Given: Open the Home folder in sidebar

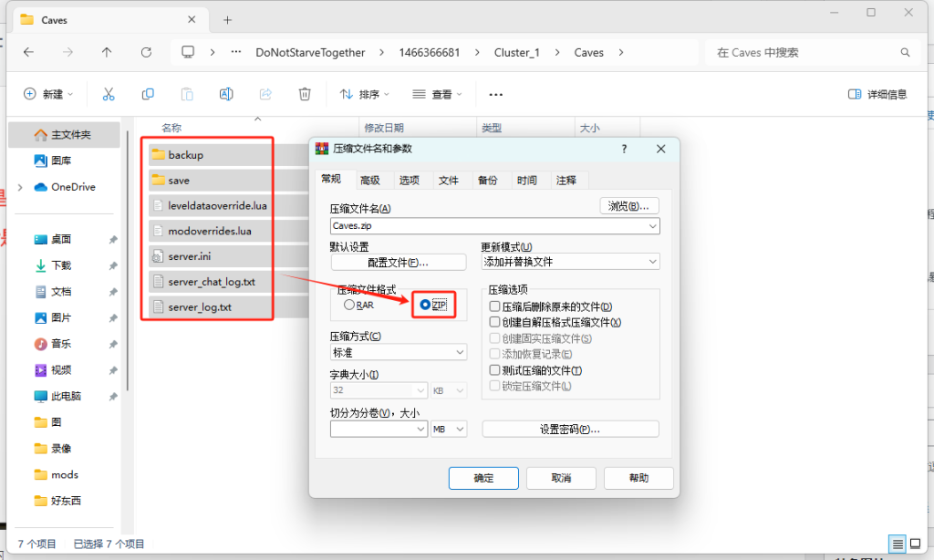Looking at the screenshot, I should 65,135.
